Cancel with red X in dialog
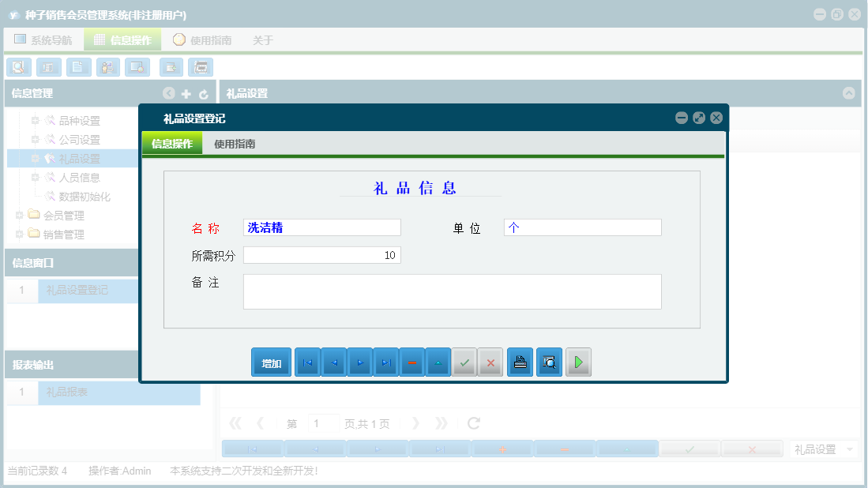Image resolution: width=868 pixels, height=488 pixels. coord(490,362)
